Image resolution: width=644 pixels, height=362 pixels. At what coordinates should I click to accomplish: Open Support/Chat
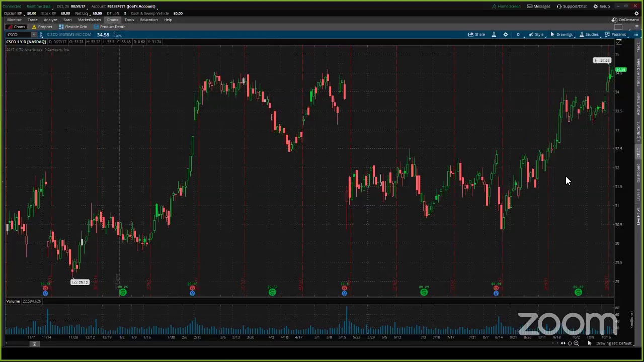572,6
